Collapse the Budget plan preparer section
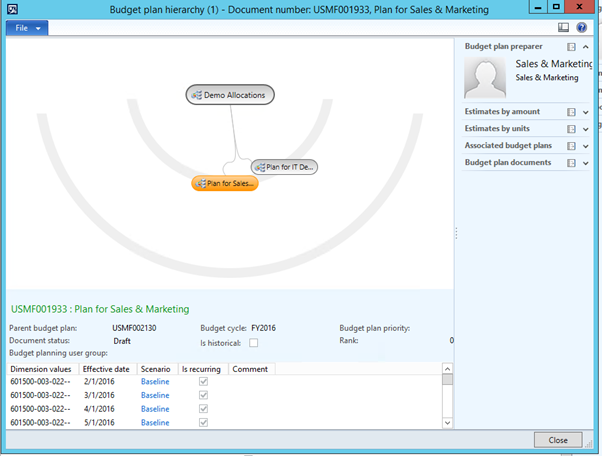Image resolution: width=602 pixels, height=456 pixels. click(x=586, y=47)
